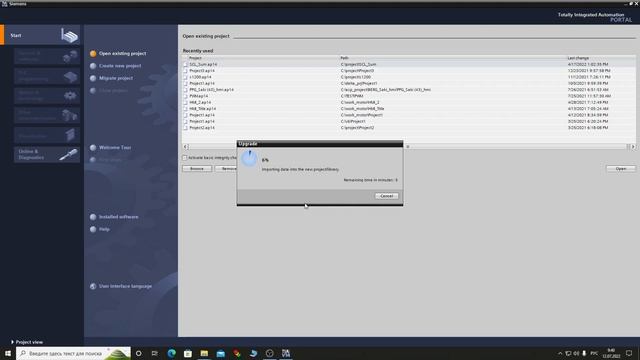Click the Remove button

click(x=226, y=169)
